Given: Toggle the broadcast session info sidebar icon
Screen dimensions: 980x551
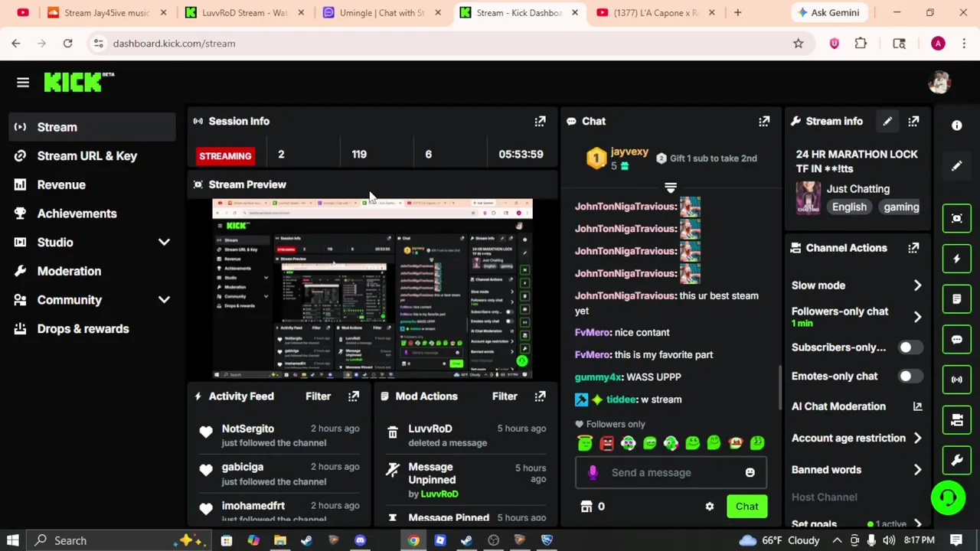Looking at the screenshot, I should 957,380.
